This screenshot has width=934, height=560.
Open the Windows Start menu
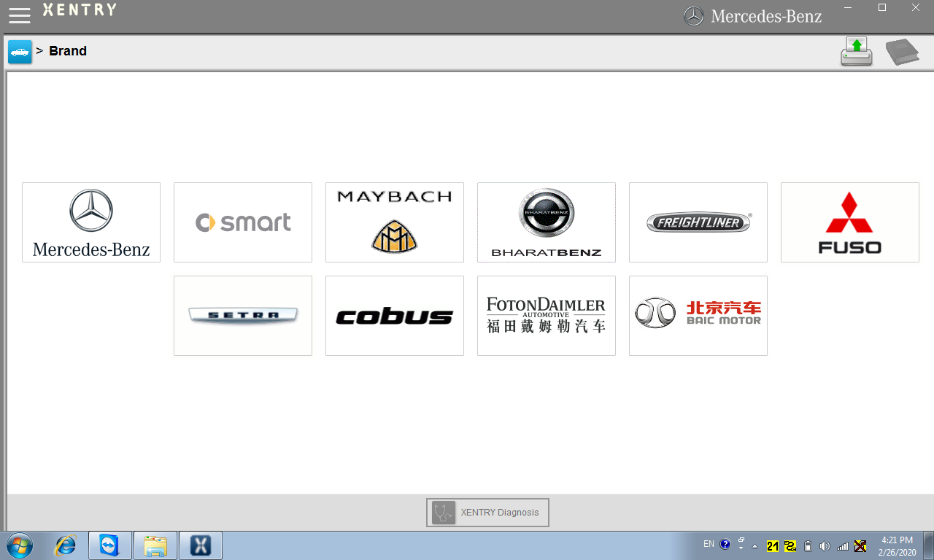19,545
